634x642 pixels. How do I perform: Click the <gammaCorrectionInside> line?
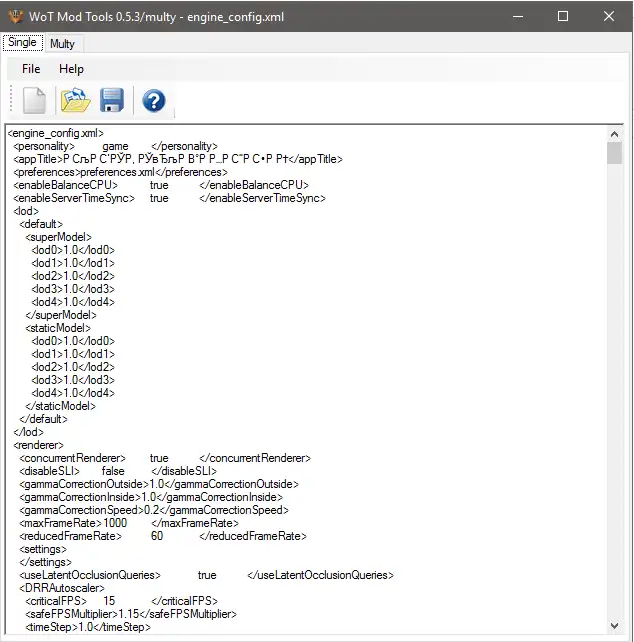[x=151, y=497]
